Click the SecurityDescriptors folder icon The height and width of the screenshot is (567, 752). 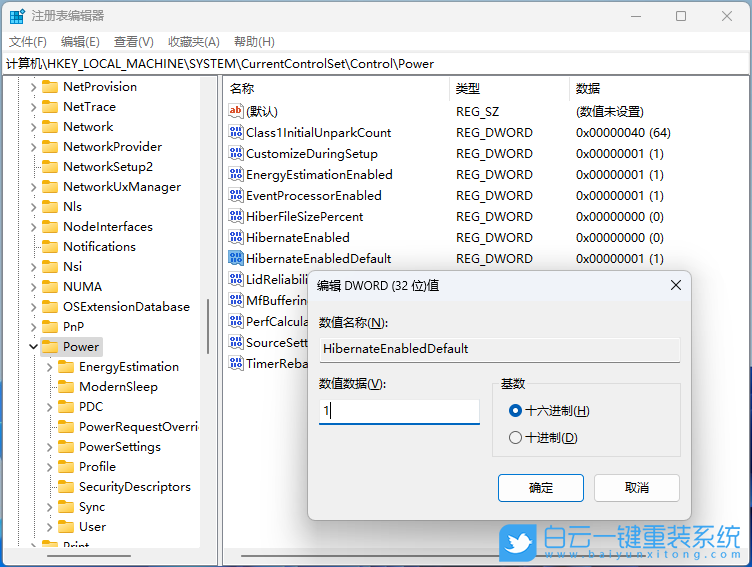66,486
